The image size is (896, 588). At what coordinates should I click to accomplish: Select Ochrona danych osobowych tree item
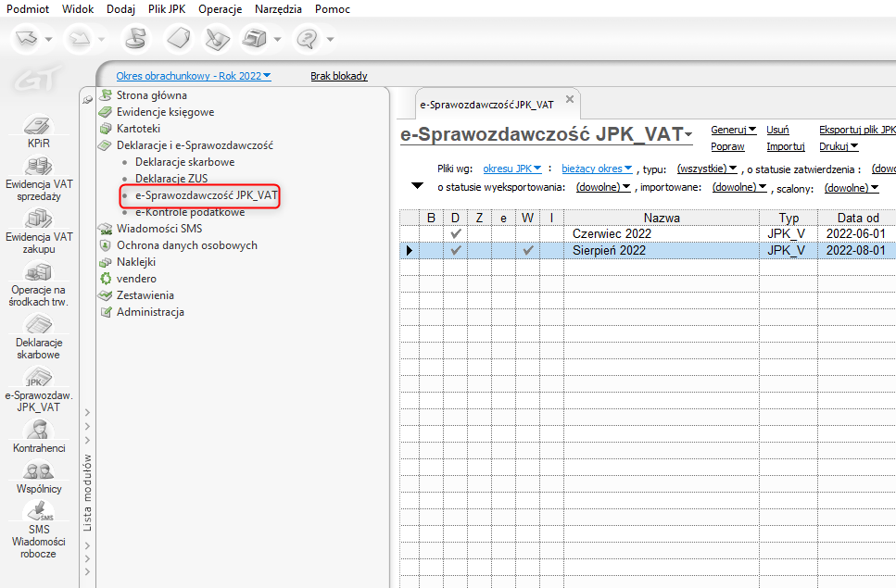187,244
